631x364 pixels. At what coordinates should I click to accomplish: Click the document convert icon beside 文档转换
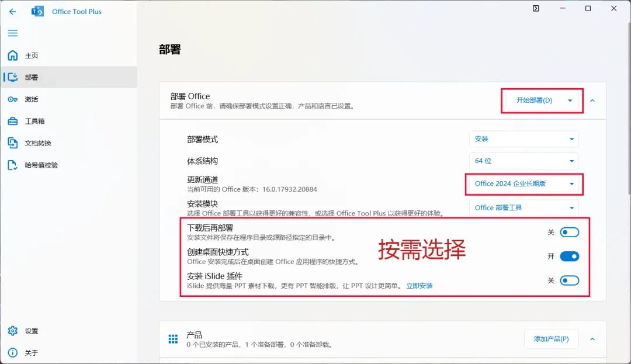click(12, 143)
